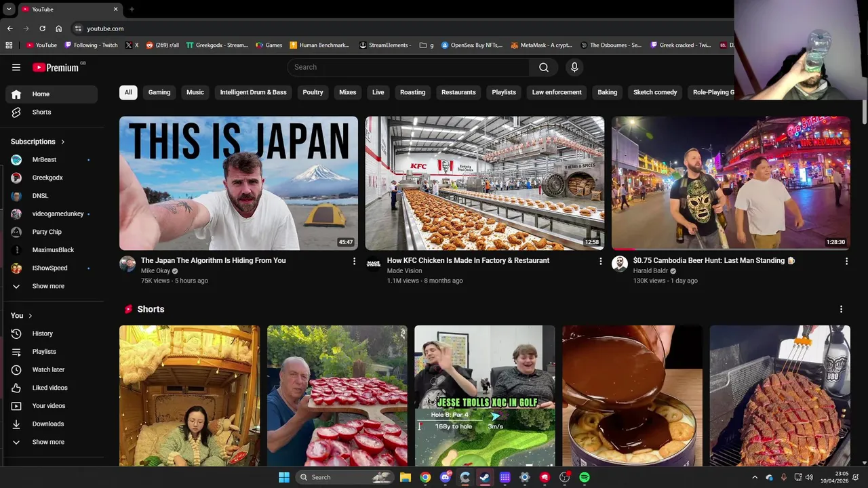Open the You section chevron
Viewport: 868px width, 488px height.
pos(30,316)
